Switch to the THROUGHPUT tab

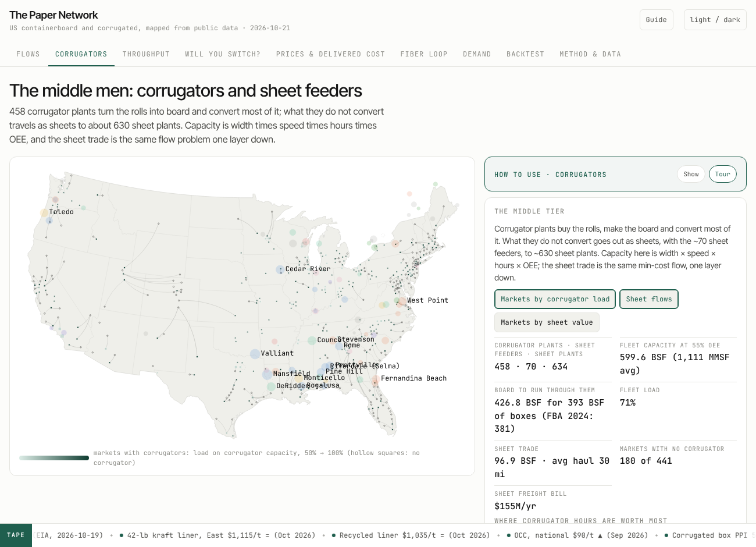point(146,54)
